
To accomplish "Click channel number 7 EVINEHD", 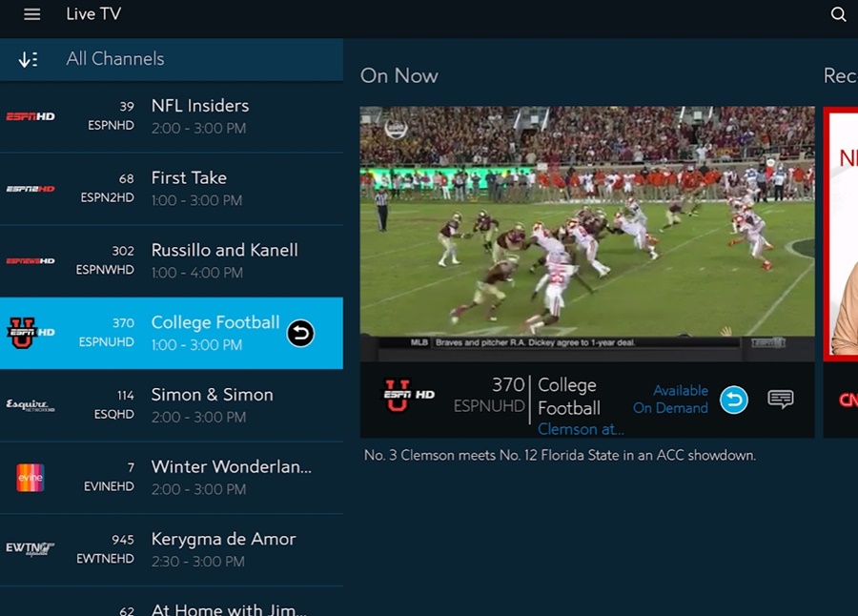I will pos(109,478).
